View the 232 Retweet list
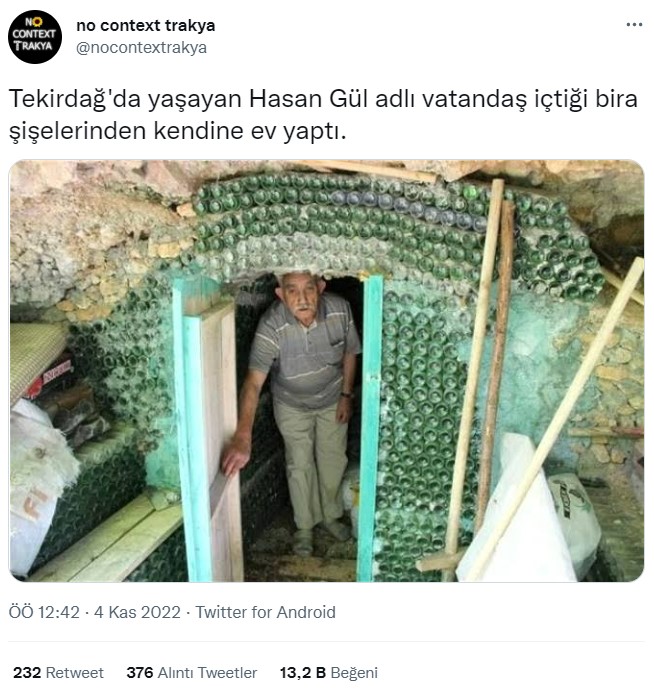The image size is (654, 690). tap(58, 672)
